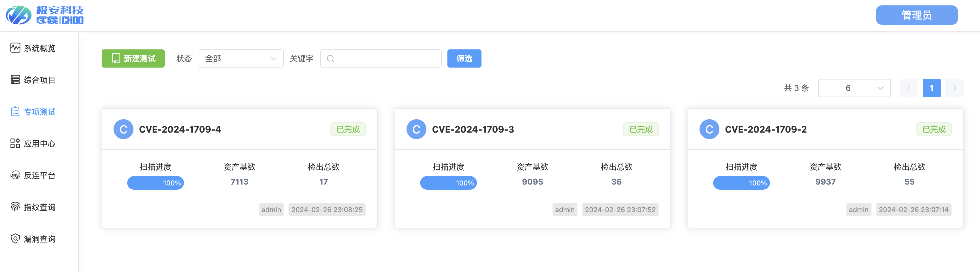The width and height of the screenshot is (980, 272).
Task: Click the C avatar of CVE-2024-1709-2
Action: 709,129
